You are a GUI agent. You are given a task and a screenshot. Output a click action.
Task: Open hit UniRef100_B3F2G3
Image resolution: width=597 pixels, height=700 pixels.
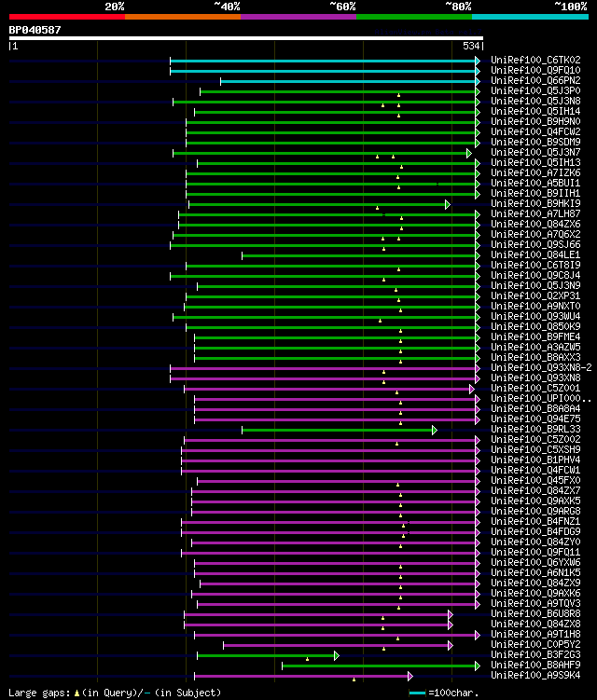(x=535, y=655)
